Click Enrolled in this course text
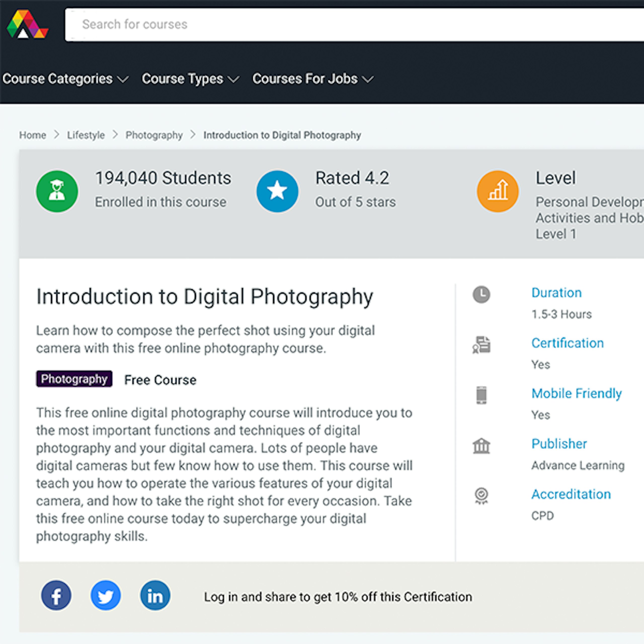The height and width of the screenshot is (644, 644). (x=161, y=202)
